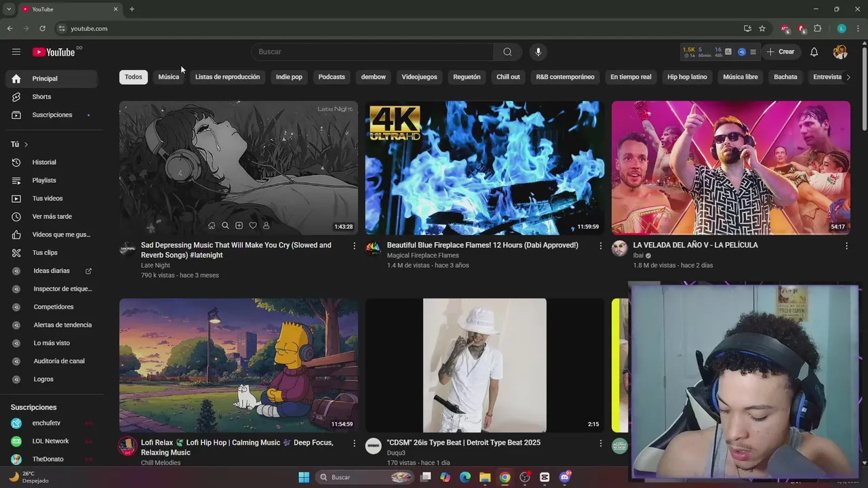This screenshot has height=488, width=868.
Task: Click the YouTube search input field
Action: point(373,52)
